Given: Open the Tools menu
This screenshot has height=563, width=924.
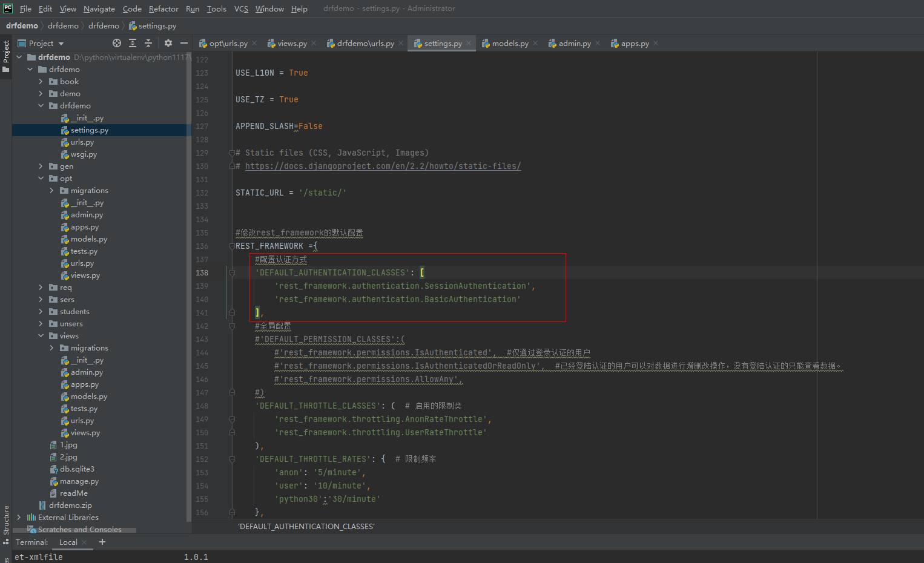Looking at the screenshot, I should 216,8.
